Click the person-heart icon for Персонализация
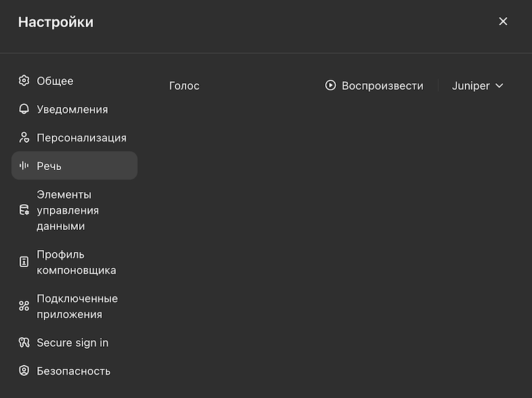Image resolution: width=532 pixels, height=398 pixels. pos(24,138)
